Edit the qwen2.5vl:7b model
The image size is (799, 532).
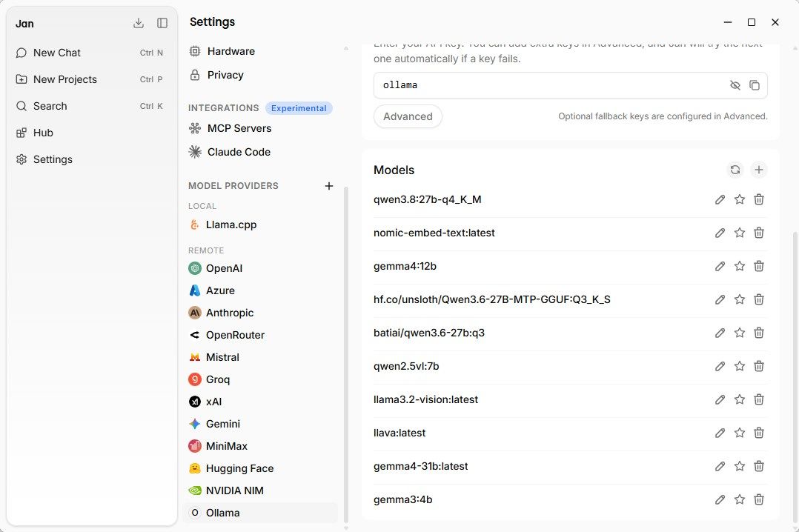[720, 366]
